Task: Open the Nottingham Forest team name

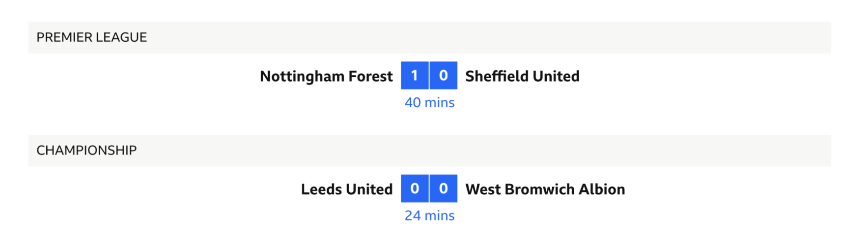Action: [326, 76]
